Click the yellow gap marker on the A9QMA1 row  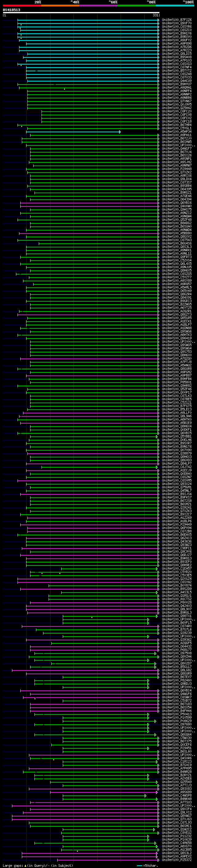(64, 89)
